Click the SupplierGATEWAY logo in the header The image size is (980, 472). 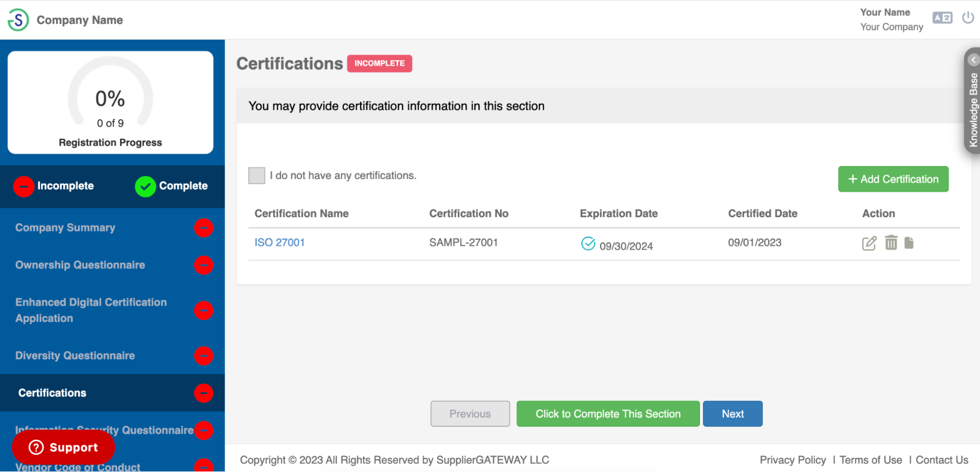(18, 20)
